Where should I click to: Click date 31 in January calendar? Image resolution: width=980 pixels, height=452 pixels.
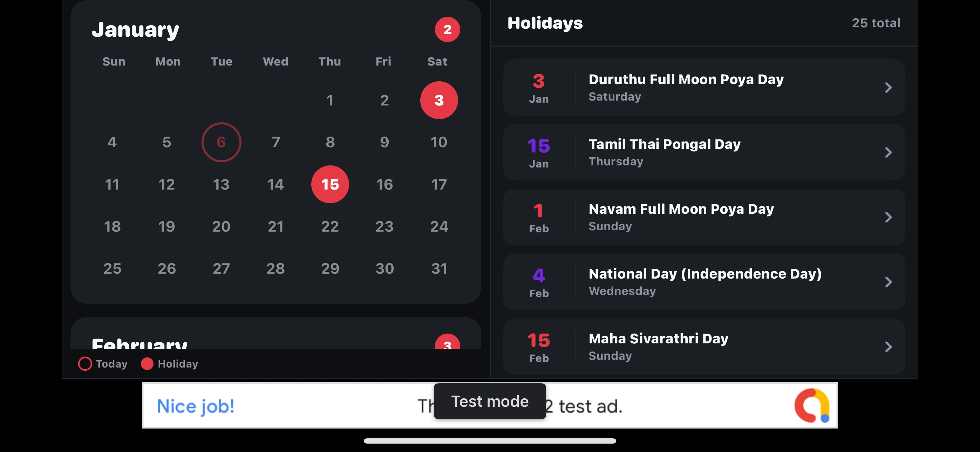pos(439,268)
